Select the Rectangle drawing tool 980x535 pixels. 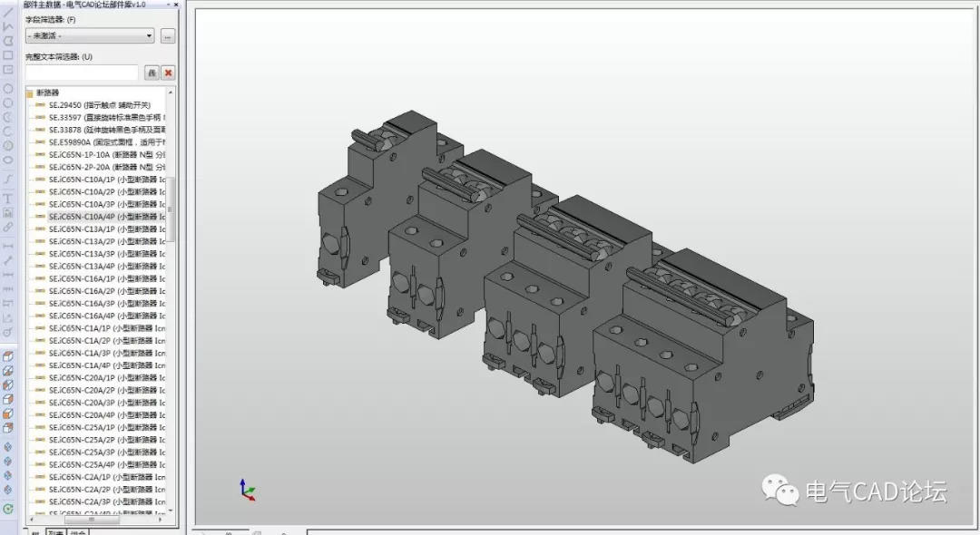[x=8, y=55]
